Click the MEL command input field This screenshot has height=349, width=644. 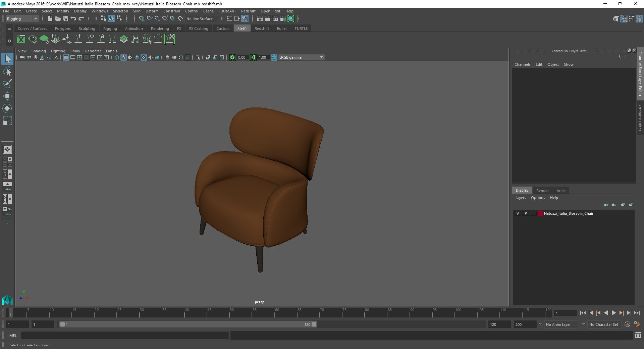click(124, 335)
